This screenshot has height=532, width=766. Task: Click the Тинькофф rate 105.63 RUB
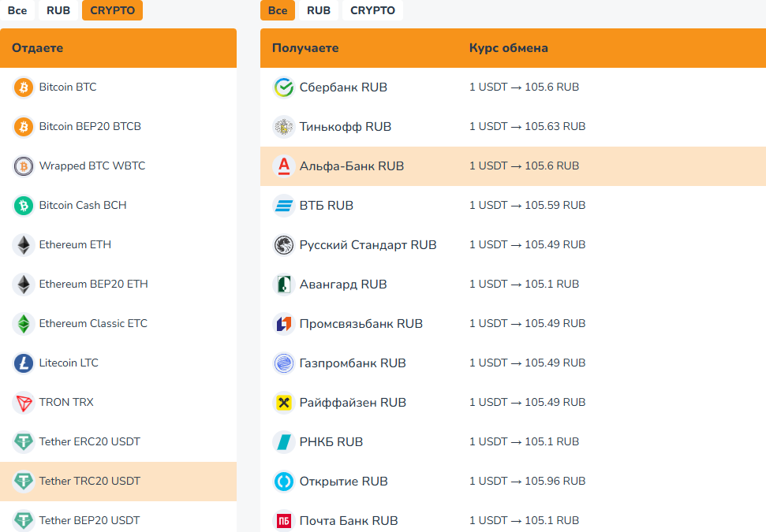tap(527, 126)
